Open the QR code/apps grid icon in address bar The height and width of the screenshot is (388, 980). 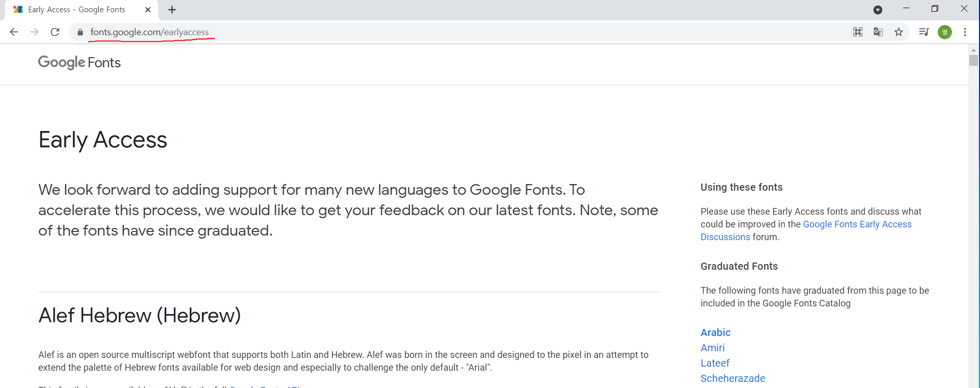[x=858, y=32]
